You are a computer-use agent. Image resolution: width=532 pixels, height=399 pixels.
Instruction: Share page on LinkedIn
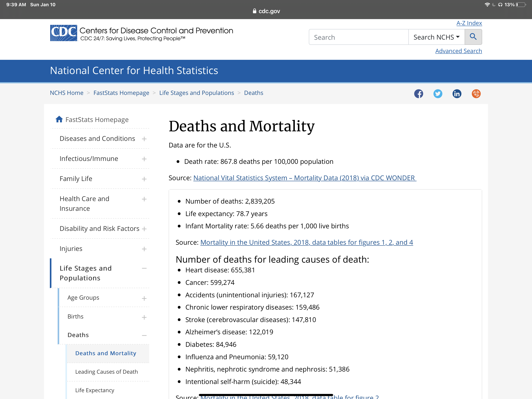click(x=457, y=94)
